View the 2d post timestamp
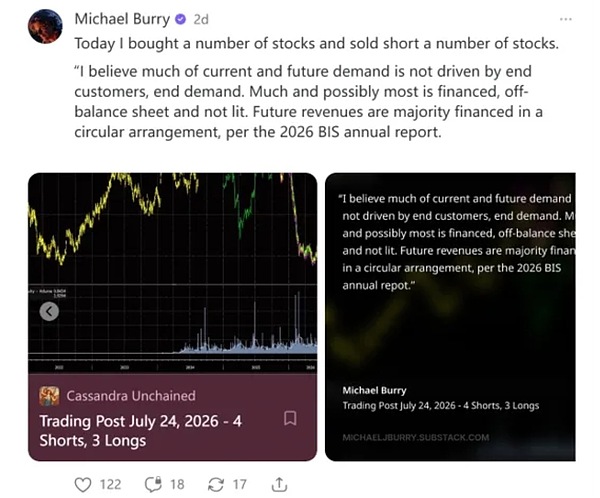The height and width of the screenshot is (498, 600). (x=201, y=20)
